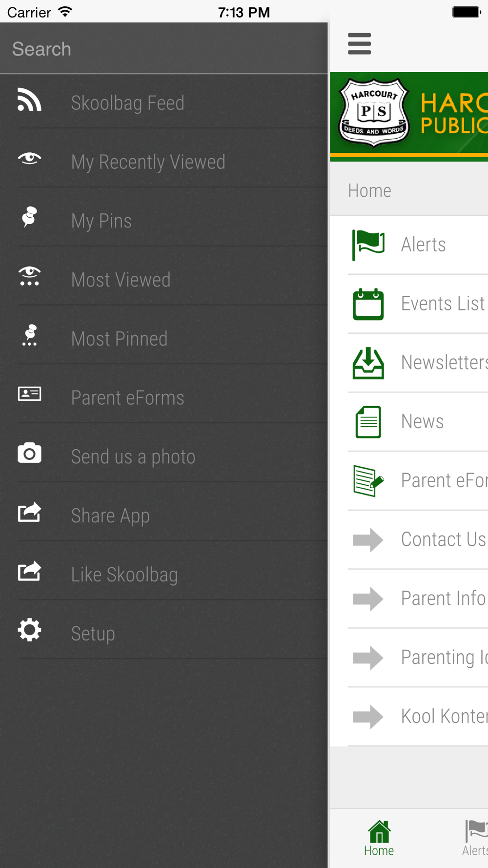The image size is (488, 868).
Task: Tap the My Pins pushpin icon
Action: [29, 217]
